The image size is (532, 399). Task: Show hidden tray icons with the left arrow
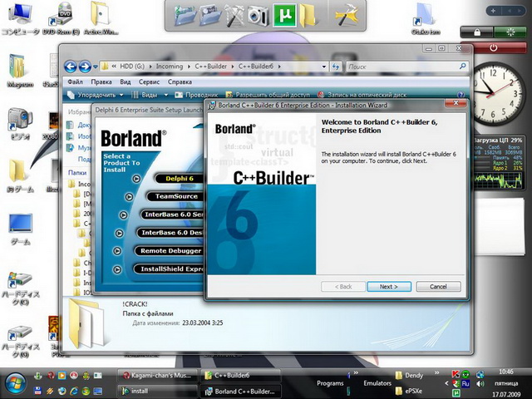(x=446, y=384)
